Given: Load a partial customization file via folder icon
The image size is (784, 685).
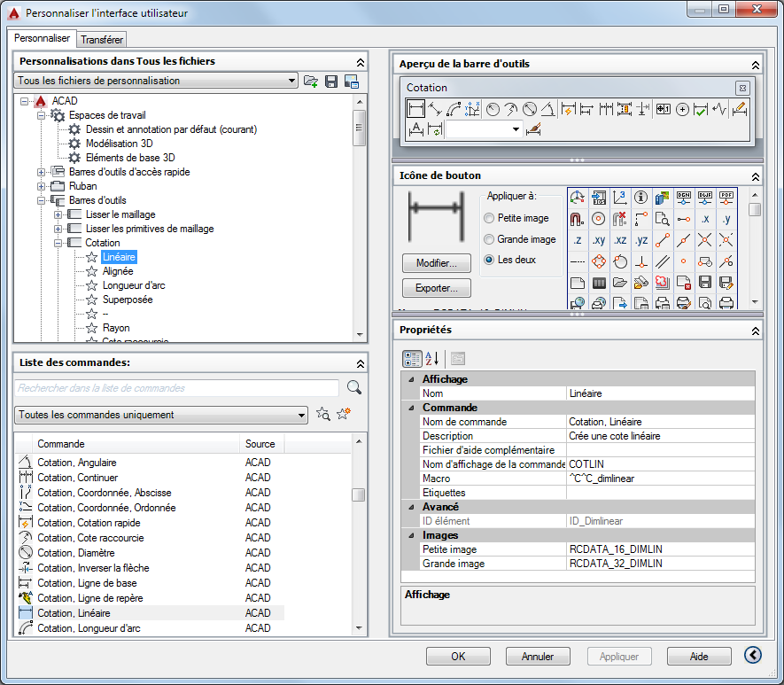Looking at the screenshot, I should 311,81.
